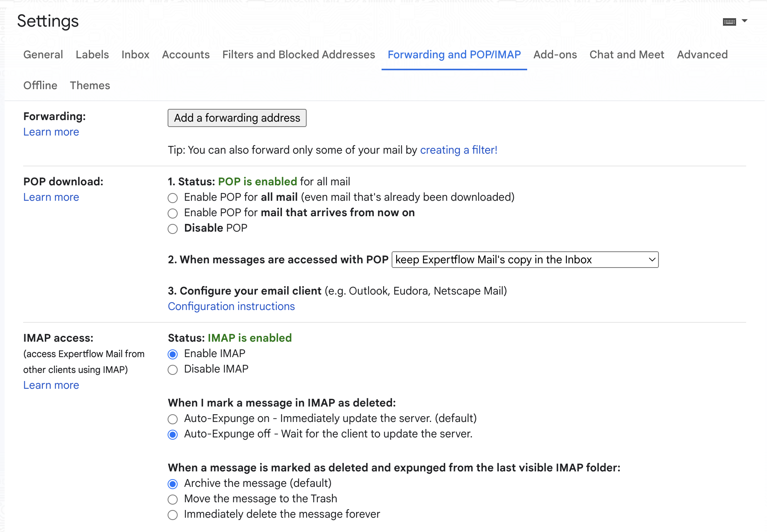This screenshot has width=767, height=532.
Task: Click the keyboard input tools icon
Action: (729, 22)
